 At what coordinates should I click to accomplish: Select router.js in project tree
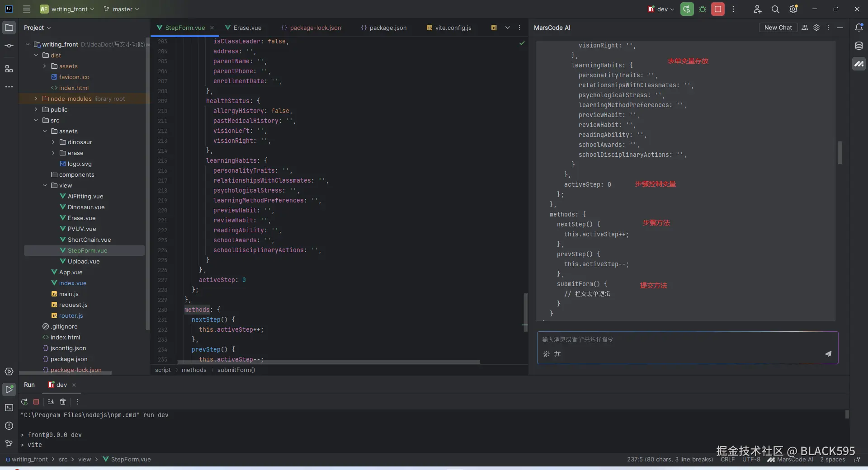(x=71, y=315)
